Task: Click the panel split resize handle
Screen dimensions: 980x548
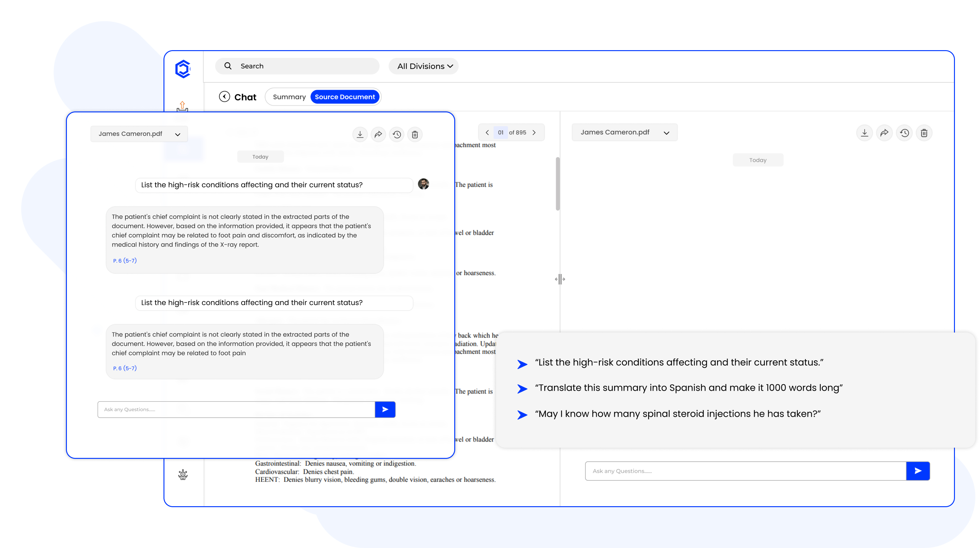Action: tap(560, 279)
